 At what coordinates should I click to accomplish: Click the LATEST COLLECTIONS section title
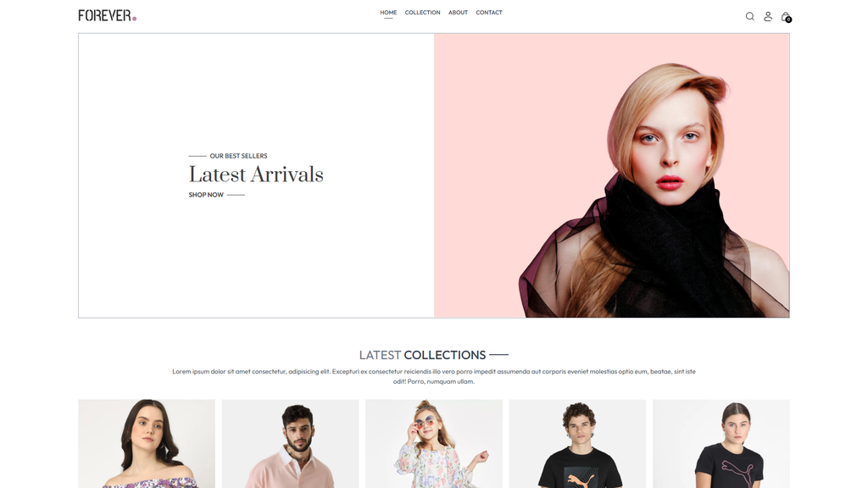pyautogui.click(x=422, y=355)
